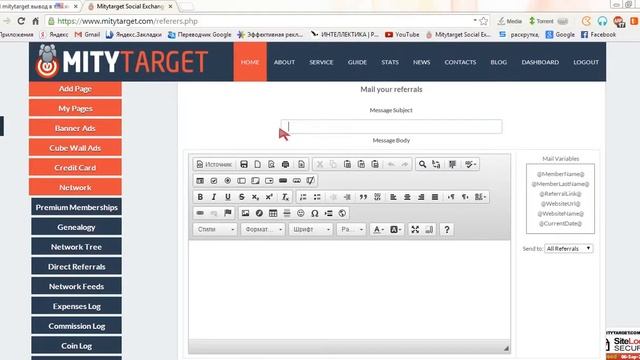The width and height of the screenshot is (640, 360).
Task: Click the Paste icon in editor toolbar
Action: tap(347, 164)
